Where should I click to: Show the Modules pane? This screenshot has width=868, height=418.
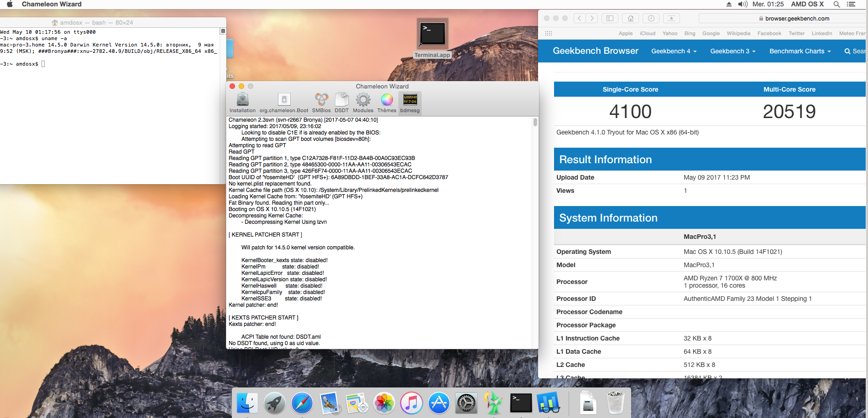coord(363,103)
